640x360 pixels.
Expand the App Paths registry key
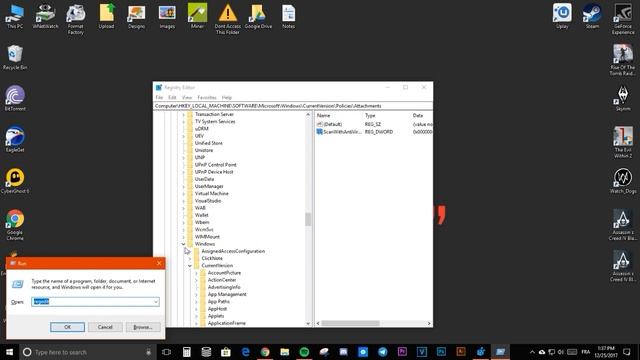[x=196, y=302]
